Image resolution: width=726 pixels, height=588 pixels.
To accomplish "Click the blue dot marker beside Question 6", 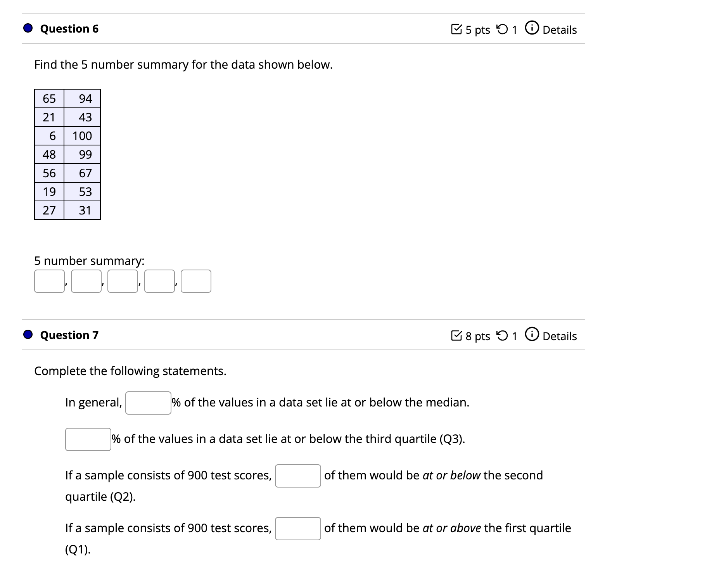I will 28,28.
